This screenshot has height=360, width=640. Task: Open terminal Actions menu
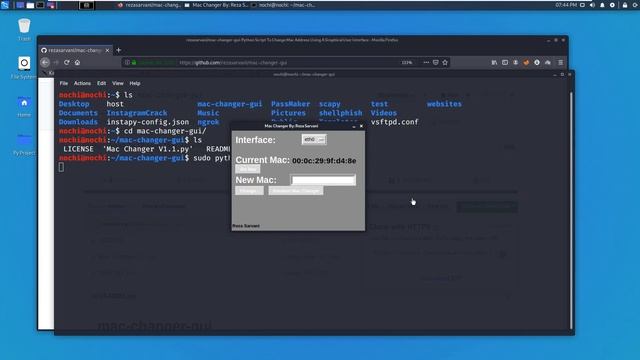pos(82,83)
